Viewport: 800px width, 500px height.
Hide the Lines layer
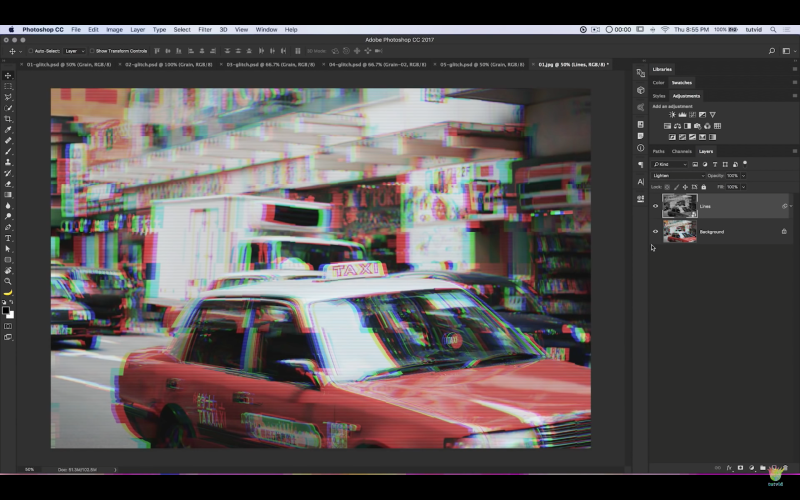tap(656, 206)
